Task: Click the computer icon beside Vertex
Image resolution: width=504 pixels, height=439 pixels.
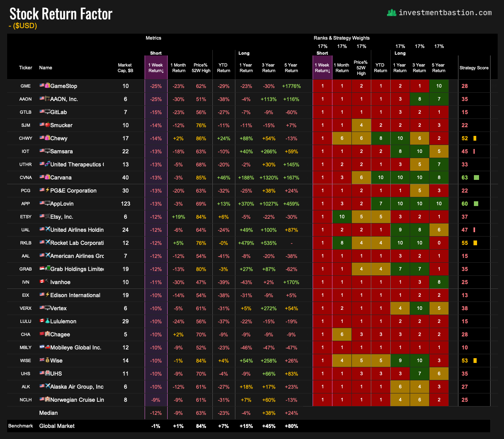Action: tap(48, 308)
